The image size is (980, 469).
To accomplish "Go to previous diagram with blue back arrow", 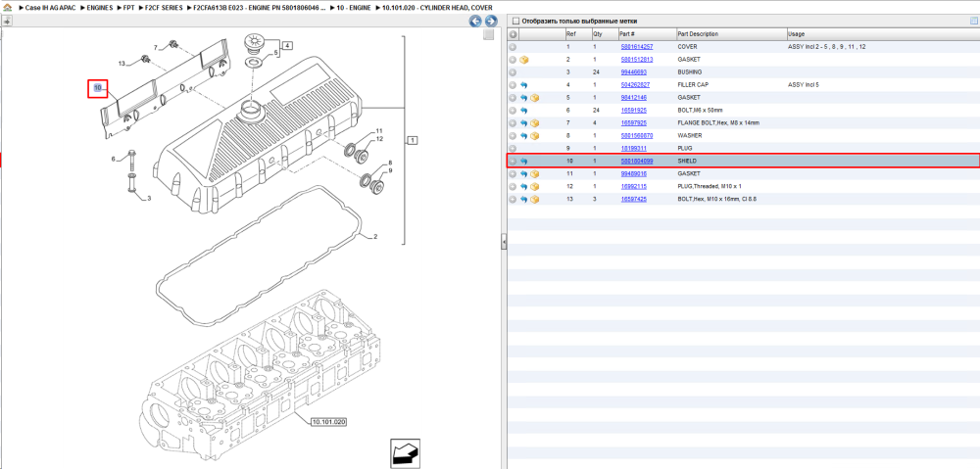I will 475,22.
